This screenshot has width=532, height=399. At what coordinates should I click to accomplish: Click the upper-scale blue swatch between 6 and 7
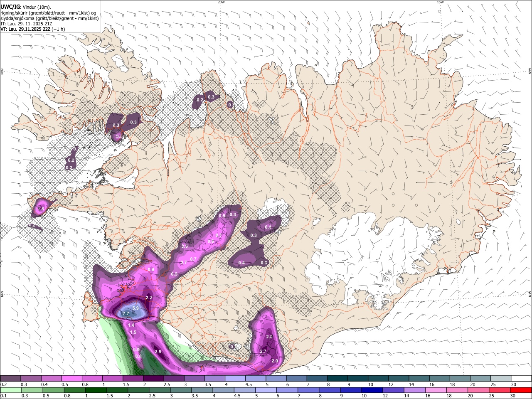click(297, 379)
